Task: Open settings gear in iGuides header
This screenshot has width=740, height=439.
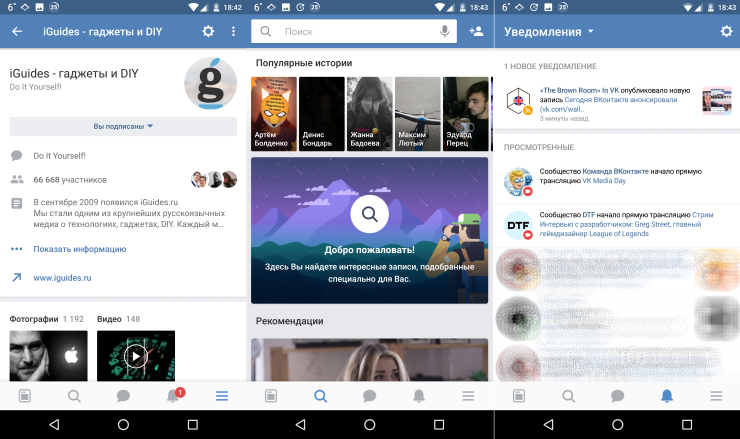Action: tap(208, 31)
